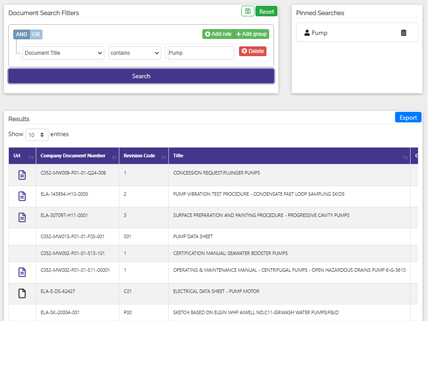Click the Export button
This screenshot has width=428, height=391.
408,117
